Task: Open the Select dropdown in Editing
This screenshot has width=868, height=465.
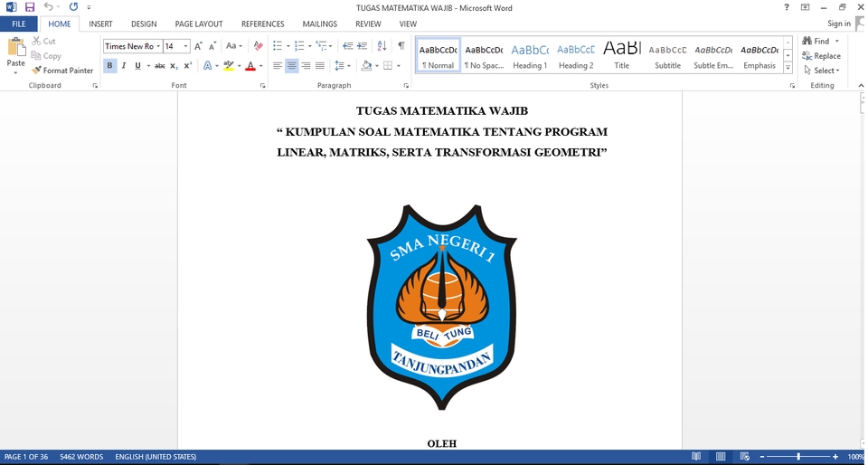Action: (823, 71)
